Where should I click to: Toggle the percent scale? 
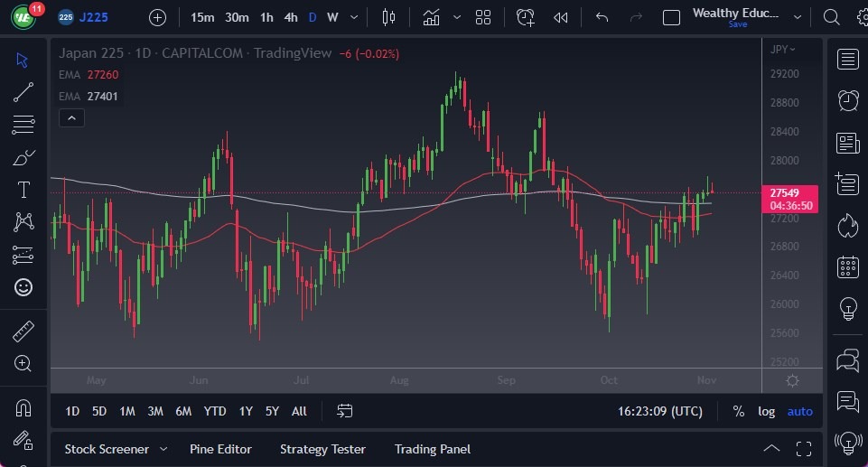[738, 411]
